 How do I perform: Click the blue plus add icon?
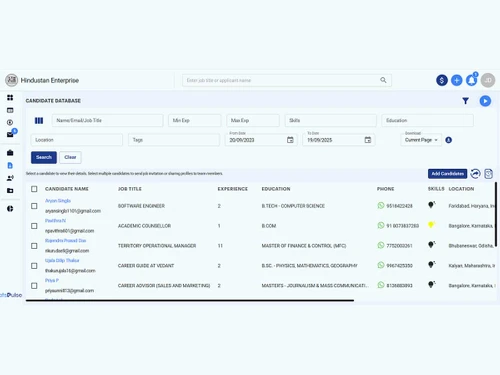click(x=456, y=80)
